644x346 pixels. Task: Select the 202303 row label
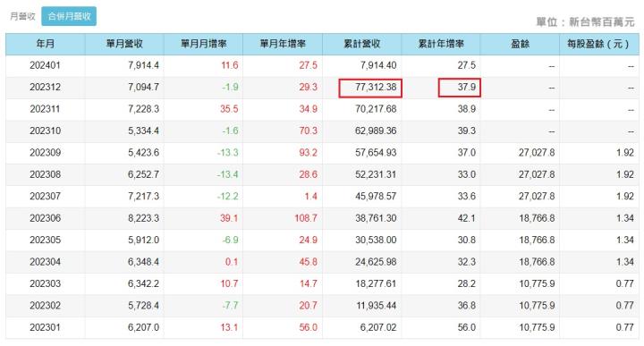click(x=46, y=283)
